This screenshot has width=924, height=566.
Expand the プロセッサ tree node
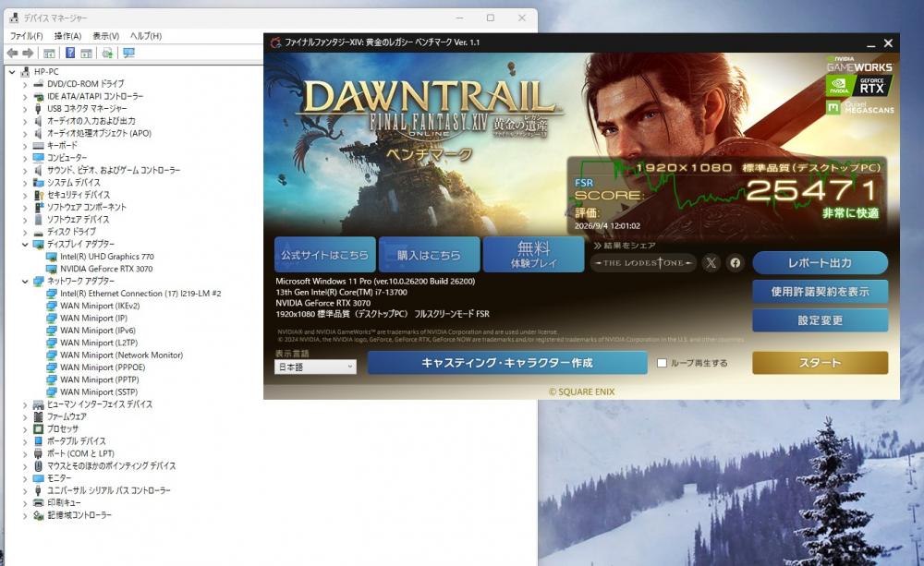[x=25, y=428]
